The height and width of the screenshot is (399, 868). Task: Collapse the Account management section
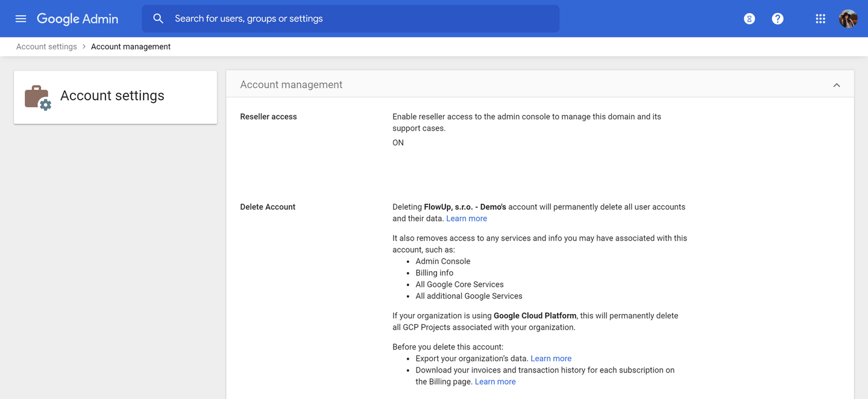point(837,85)
